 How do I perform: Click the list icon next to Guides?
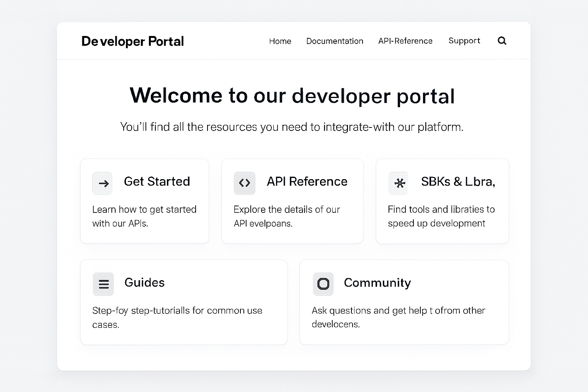(103, 284)
